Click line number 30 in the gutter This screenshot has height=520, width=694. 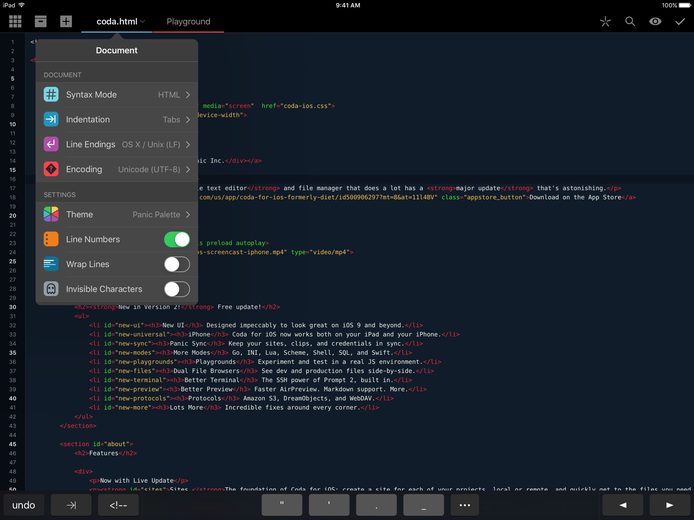click(12, 307)
